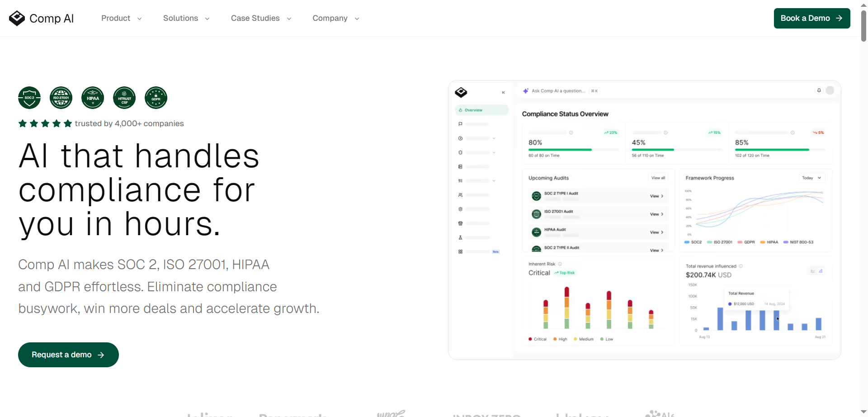Image resolution: width=868 pixels, height=417 pixels.
Task: Select the notebook icon in dashboard sidebar
Action: pyautogui.click(x=460, y=166)
